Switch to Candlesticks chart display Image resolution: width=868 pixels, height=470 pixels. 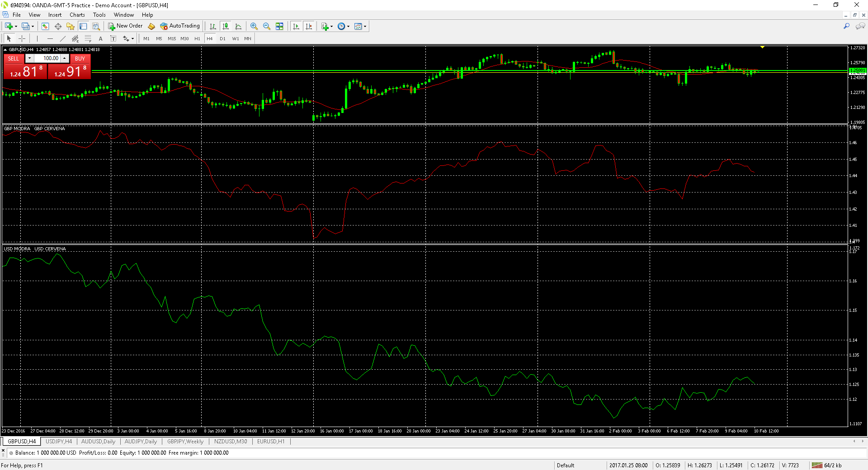click(226, 26)
